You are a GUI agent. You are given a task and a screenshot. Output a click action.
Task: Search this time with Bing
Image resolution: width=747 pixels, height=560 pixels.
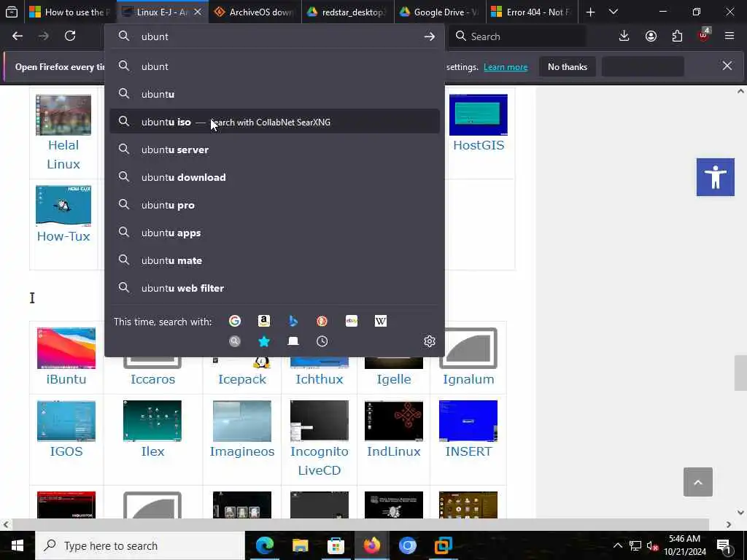tap(293, 321)
